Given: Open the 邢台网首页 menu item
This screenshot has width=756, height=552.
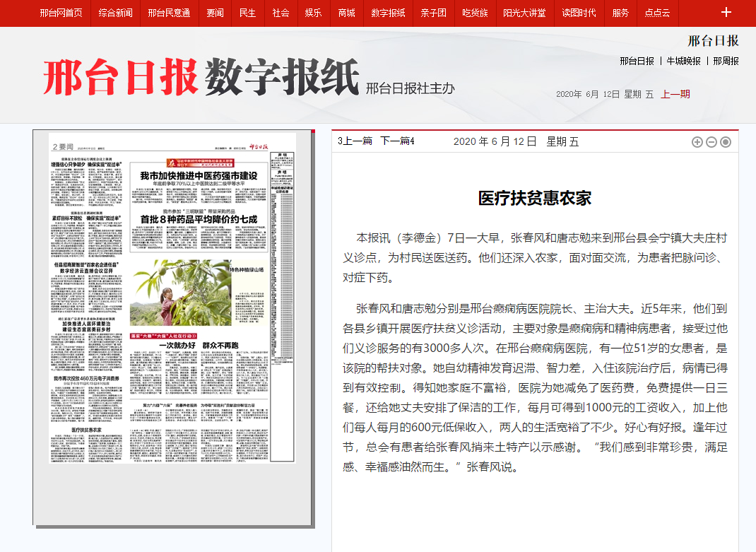Looking at the screenshot, I should (61, 13).
